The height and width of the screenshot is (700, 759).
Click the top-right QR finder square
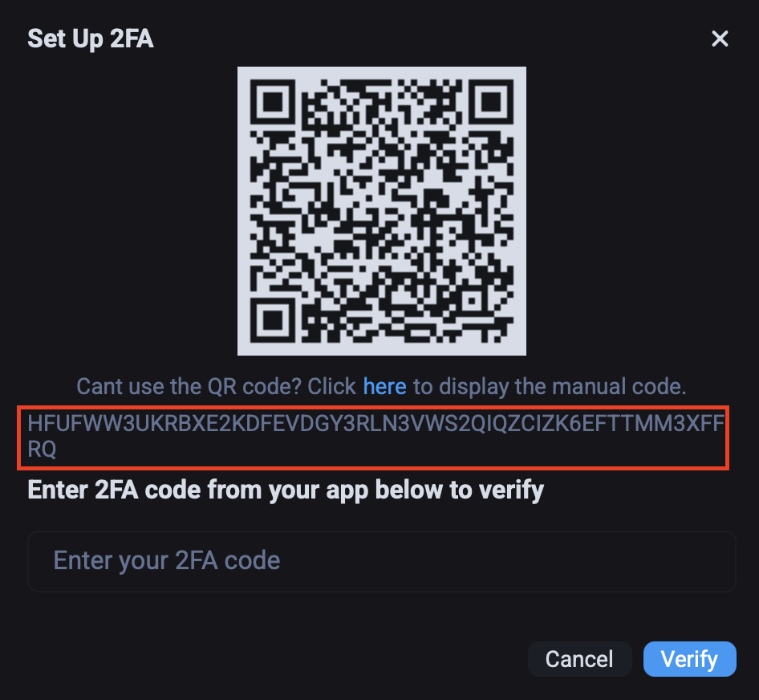pos(491,102)
